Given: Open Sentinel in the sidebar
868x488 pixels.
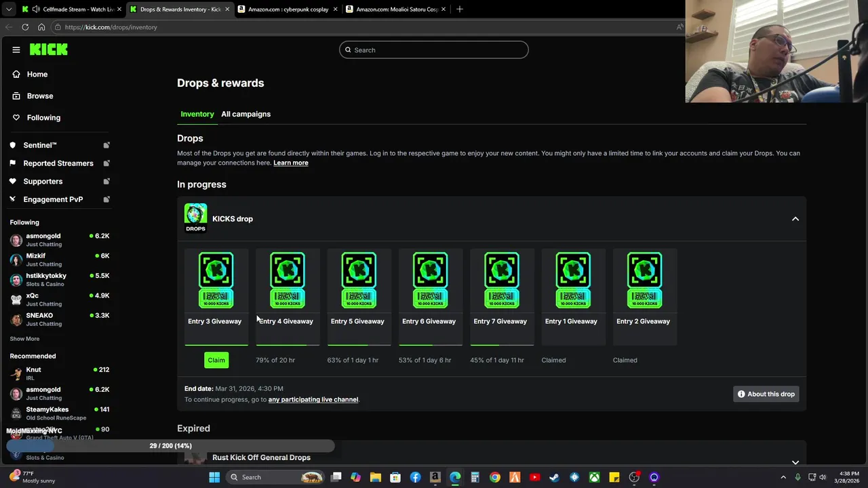Looking at the screenshot, I should click(40, 145).
